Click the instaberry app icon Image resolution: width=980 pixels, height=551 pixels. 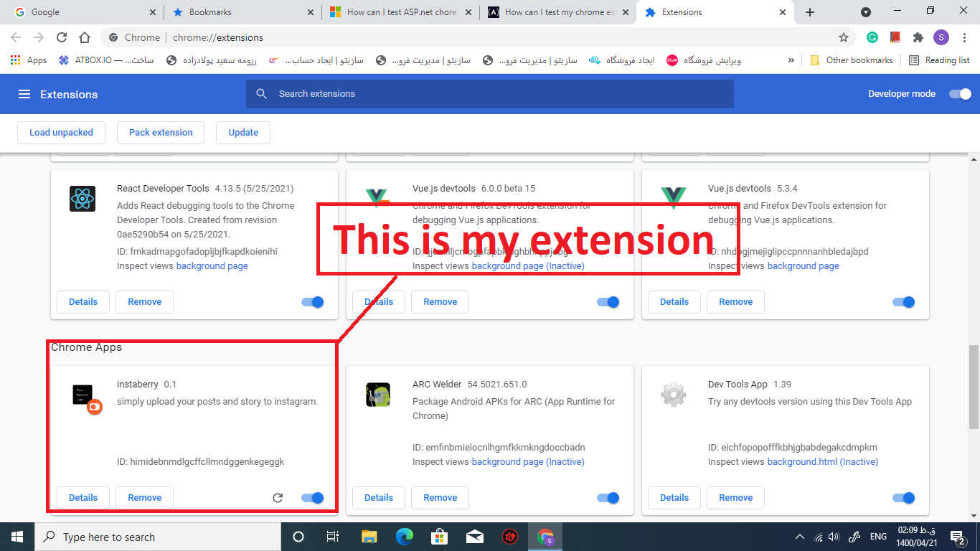(87, 398)
